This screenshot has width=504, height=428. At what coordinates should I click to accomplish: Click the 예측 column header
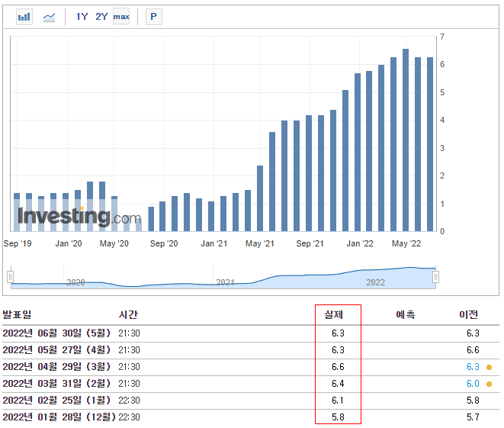point(406,314)
